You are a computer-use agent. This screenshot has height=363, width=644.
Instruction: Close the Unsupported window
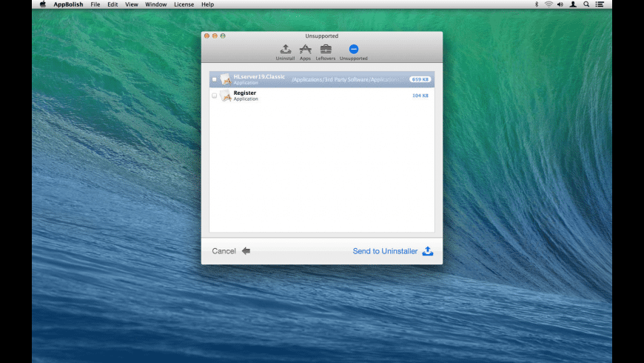(207, 36)
